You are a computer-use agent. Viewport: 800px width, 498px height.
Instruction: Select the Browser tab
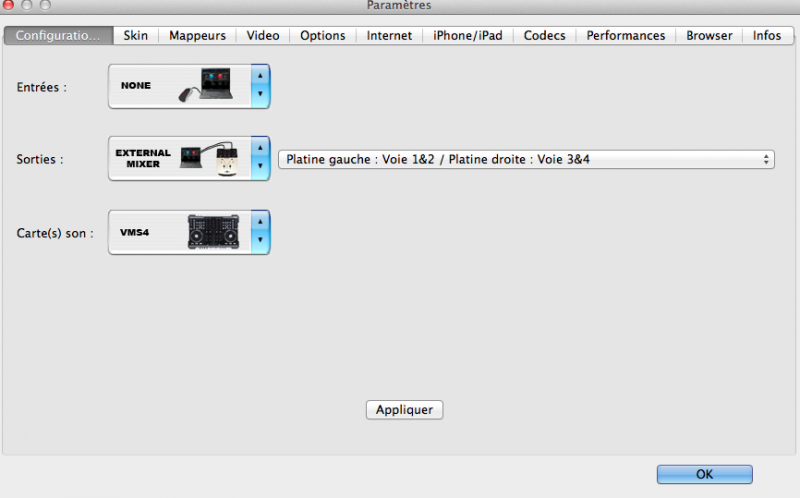(709, 36)
